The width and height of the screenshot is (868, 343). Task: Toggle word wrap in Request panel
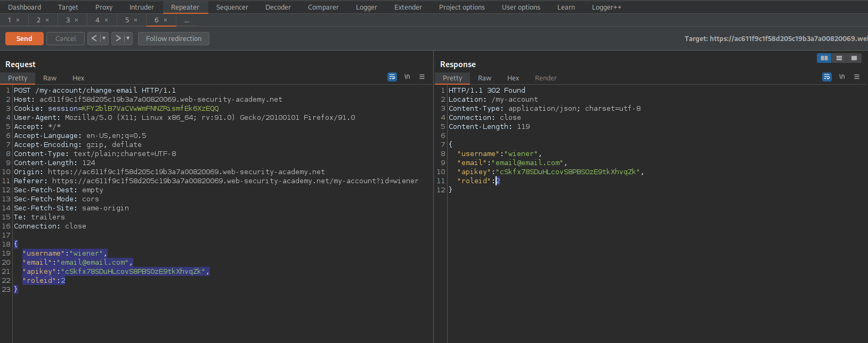392,77
